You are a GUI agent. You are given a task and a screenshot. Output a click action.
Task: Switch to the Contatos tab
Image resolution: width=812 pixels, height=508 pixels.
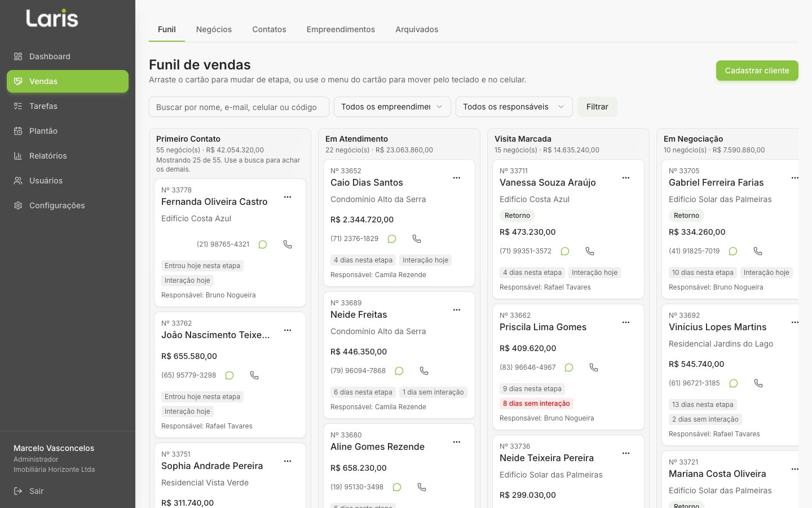click(269, 29)
